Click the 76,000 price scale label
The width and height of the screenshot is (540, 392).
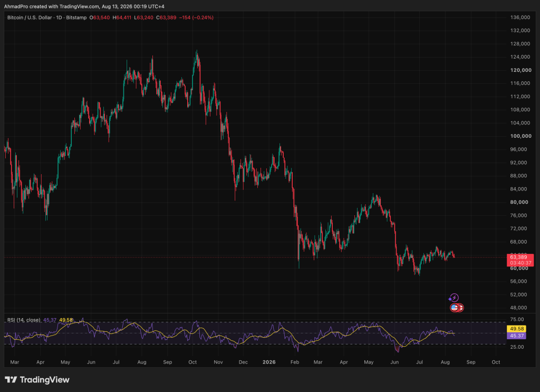519,215
